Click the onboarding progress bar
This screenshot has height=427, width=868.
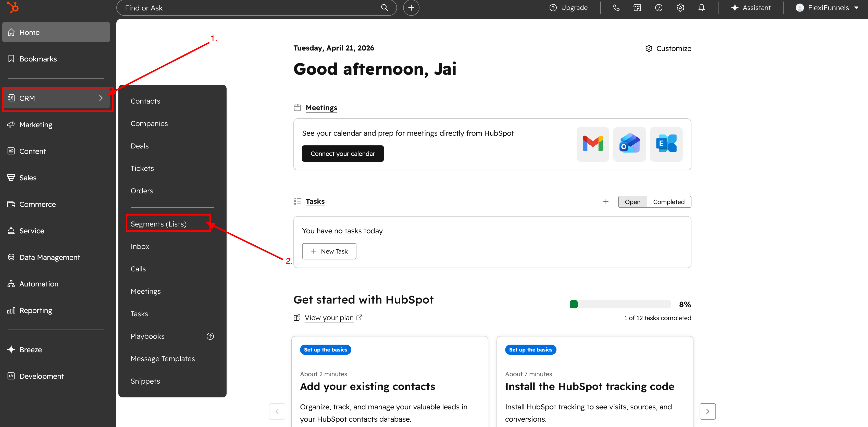click(x=620, y=304)
